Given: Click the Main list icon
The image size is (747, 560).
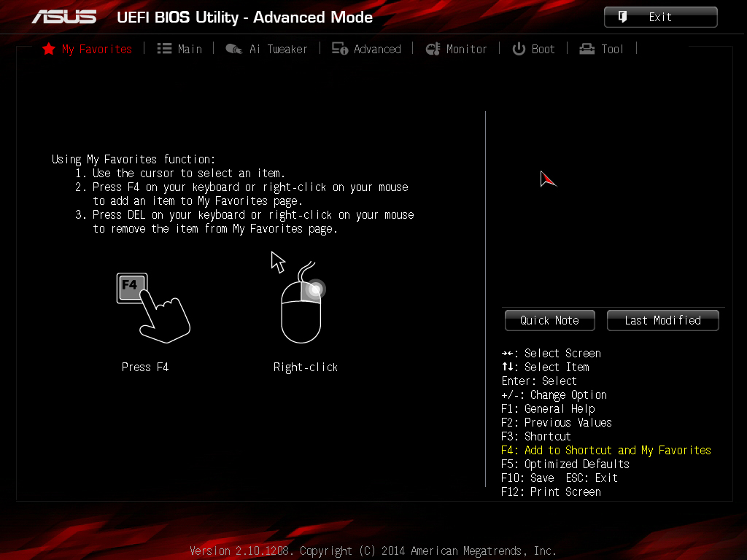Looking at the screenshot, I should [x=164, y=49].
